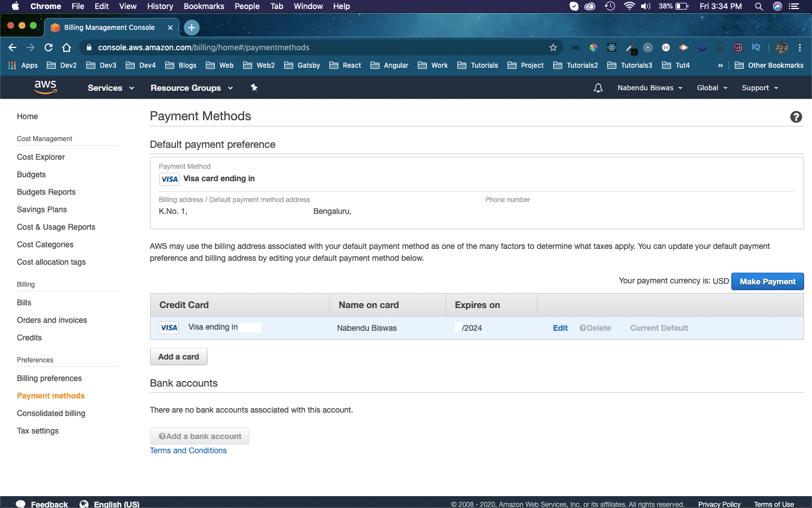This screenshot has height=508, width=812.
Task: Open the Dev2 bookmarks folder
Action: (61, 65)
